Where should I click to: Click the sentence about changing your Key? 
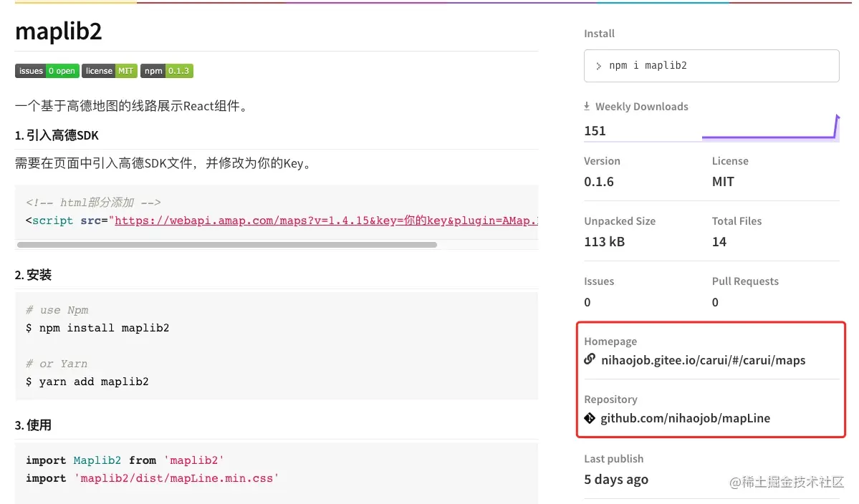point(164,163)
